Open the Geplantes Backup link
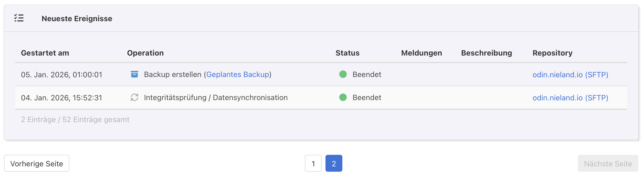Viewport: 644px width, 176px height. (x=237, y=74)
